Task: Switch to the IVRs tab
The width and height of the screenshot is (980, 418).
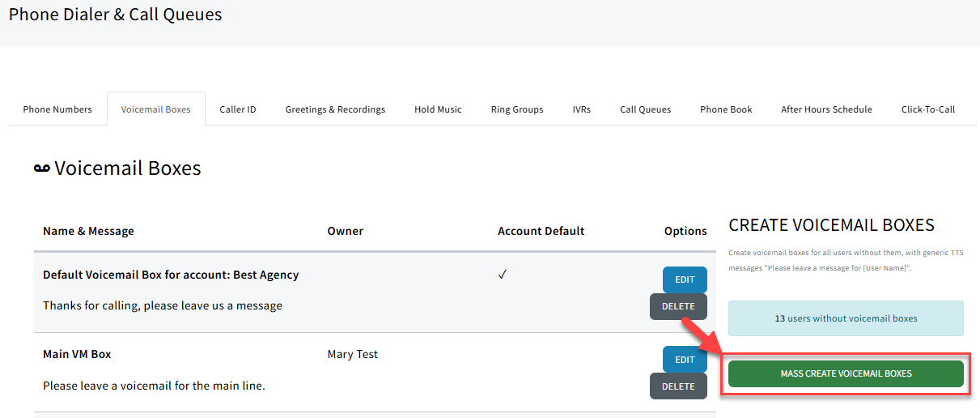Action: click(x=581, y=109)
